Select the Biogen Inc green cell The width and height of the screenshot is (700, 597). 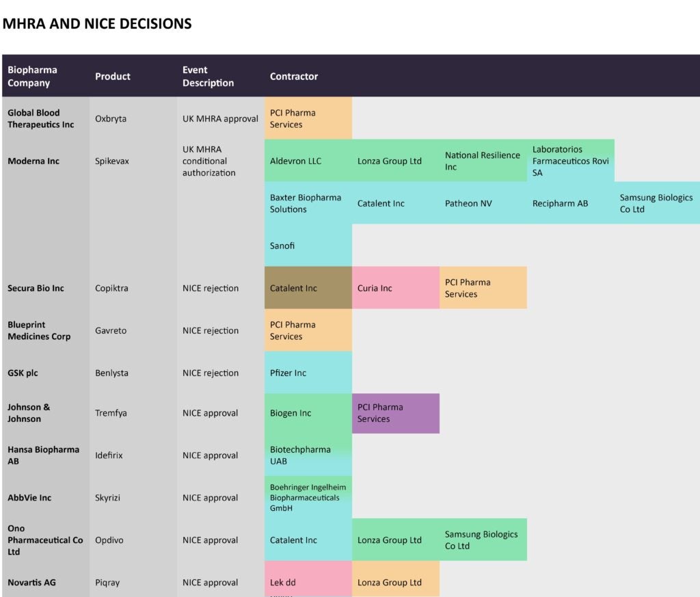click(x=308, y=413)
